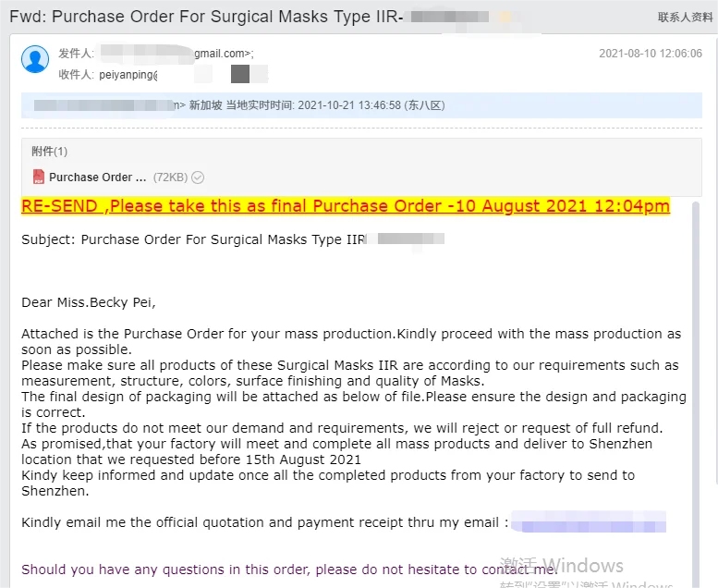Open the PDF attachment icon
The height and width of the screenshot is (588, 718).
point(39,177)
